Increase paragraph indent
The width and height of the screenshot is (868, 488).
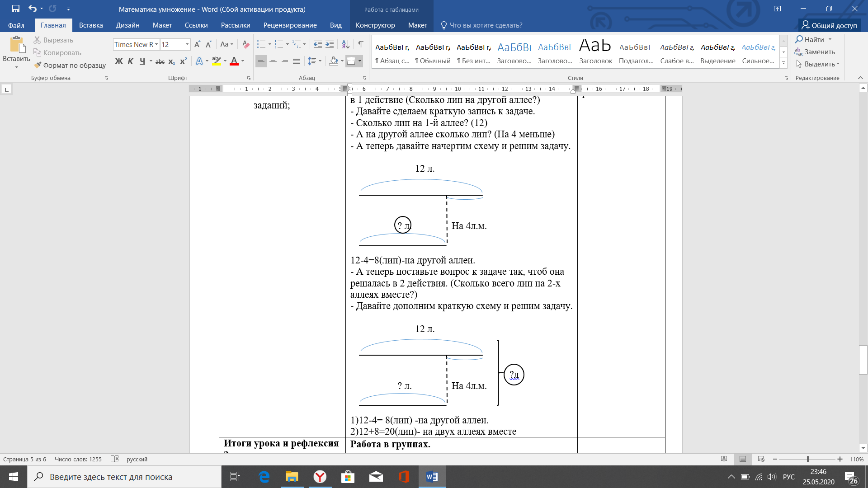(x=330, y=44)
